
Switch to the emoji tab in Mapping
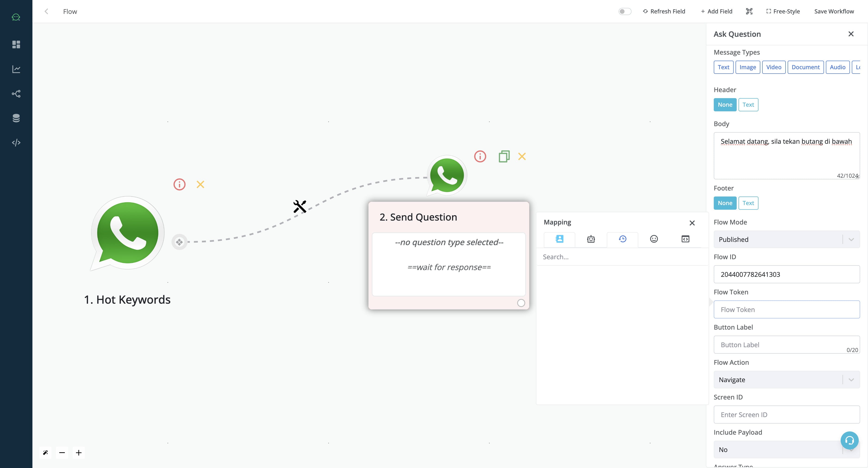[654, 239]
